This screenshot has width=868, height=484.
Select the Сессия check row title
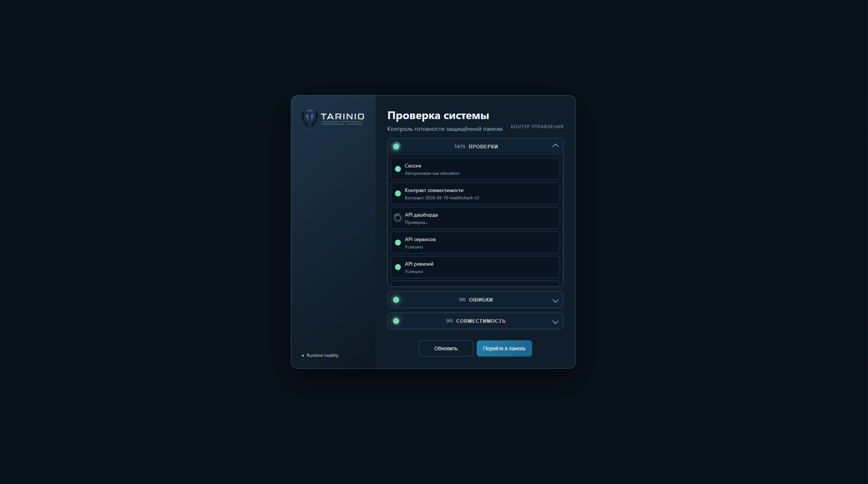tap(413, 166)
